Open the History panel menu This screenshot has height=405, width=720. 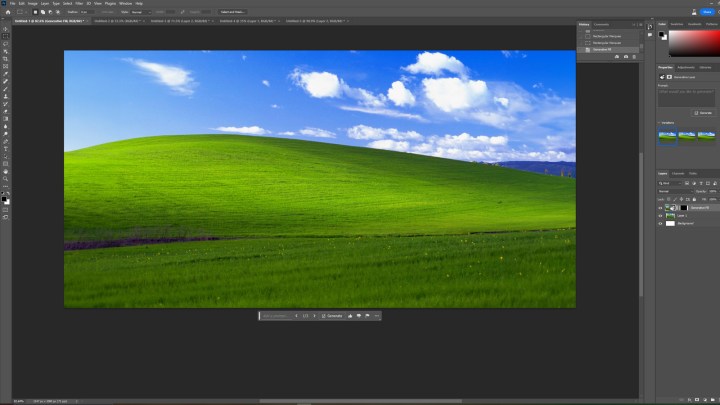point(641,24)
